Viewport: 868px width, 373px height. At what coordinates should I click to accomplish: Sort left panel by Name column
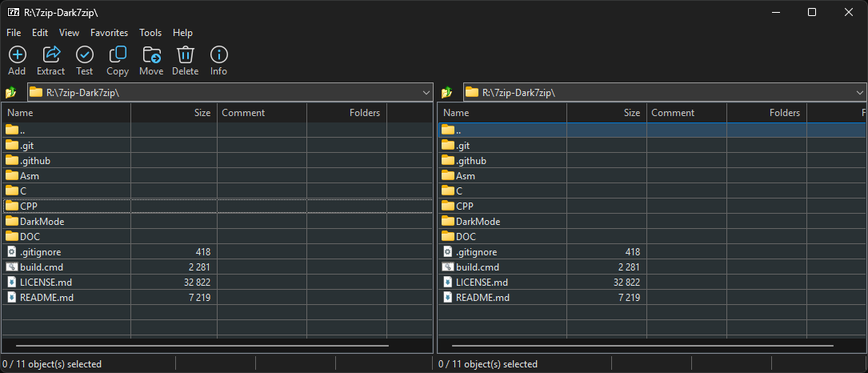[x=66, y=113]
